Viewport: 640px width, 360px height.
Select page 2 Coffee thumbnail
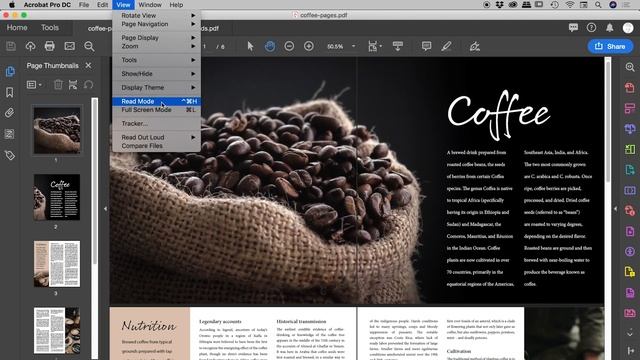[x=57, y=197]
